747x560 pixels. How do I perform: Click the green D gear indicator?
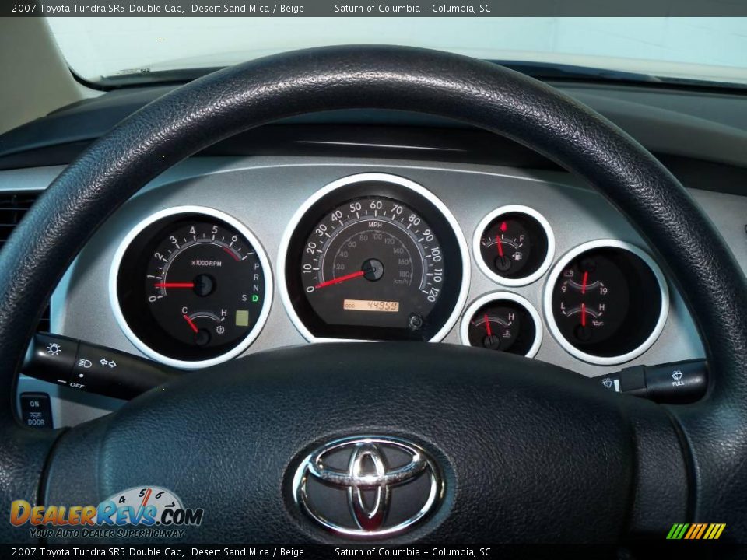pyautogui.click(x=255, y=298)
